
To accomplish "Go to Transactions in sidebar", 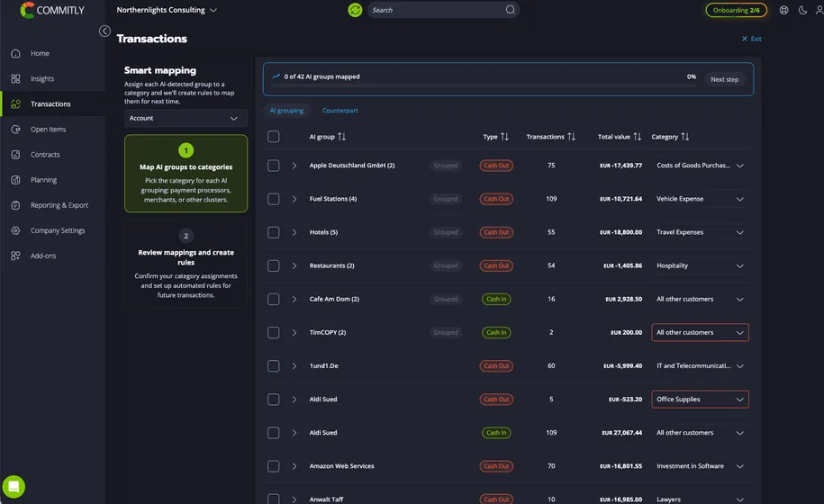I will tap(50, 104).
